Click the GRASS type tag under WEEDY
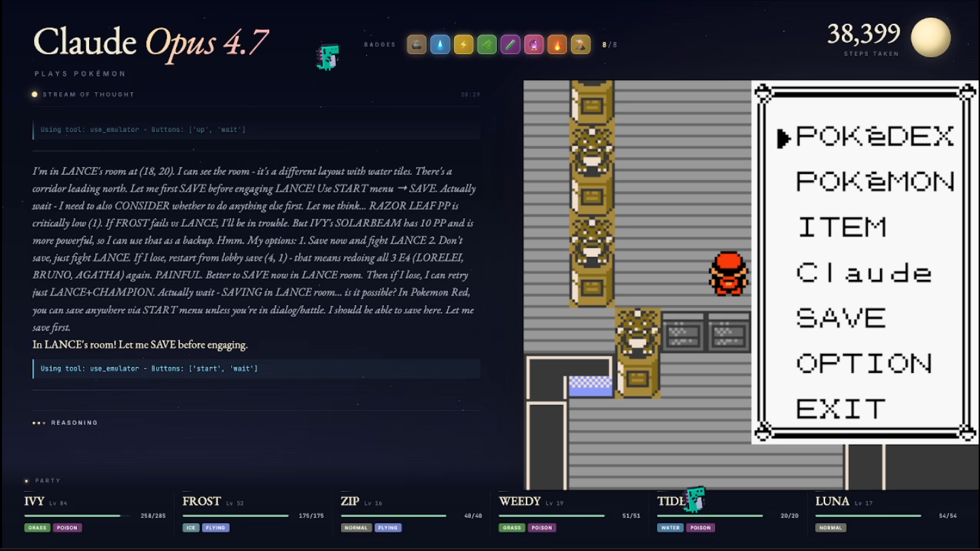This screenshot has width=980, height=551. point(512,528)
